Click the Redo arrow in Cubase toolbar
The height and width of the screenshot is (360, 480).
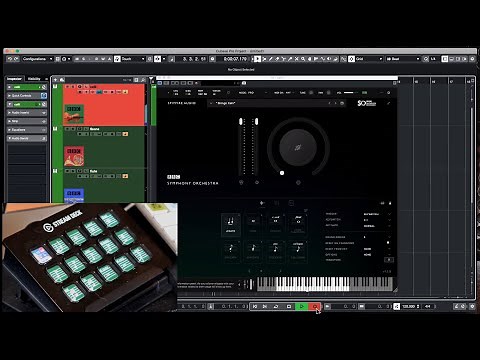(16, 59)
